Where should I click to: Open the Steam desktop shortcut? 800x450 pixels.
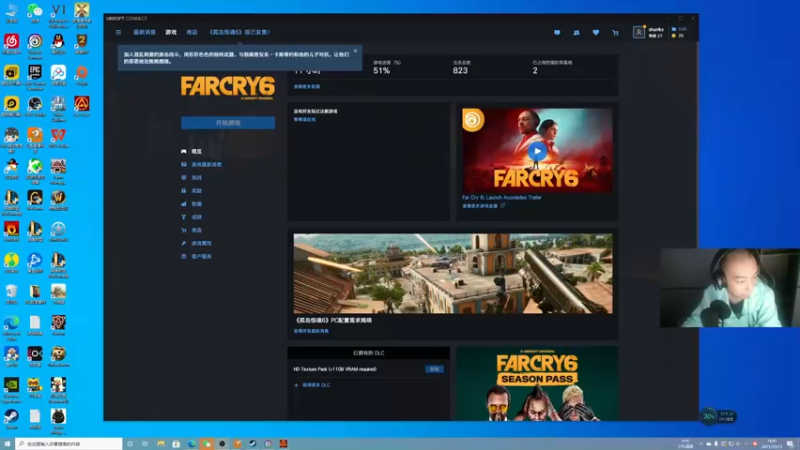click(11, 419)
